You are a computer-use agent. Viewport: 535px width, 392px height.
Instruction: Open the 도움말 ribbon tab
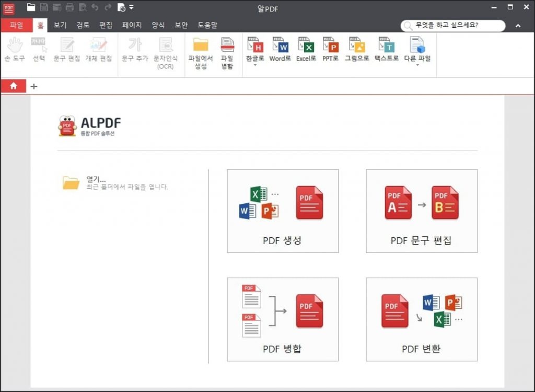click(207, 25)
